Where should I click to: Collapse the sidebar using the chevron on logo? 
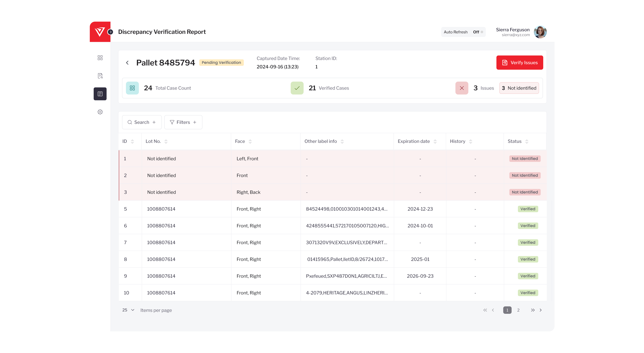coord(110,32)
